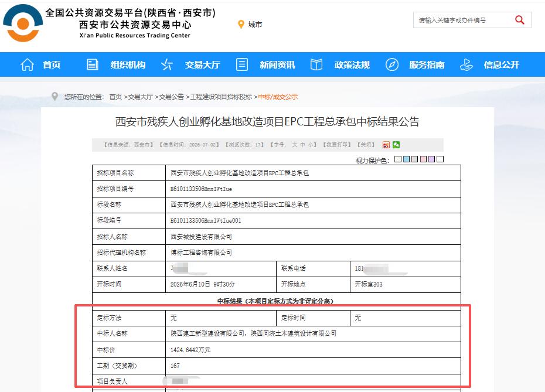545x392 pixels.
Task: Click 工程建设项目招标投标 in the breadcrumb
Action: (x=221, y=97)
